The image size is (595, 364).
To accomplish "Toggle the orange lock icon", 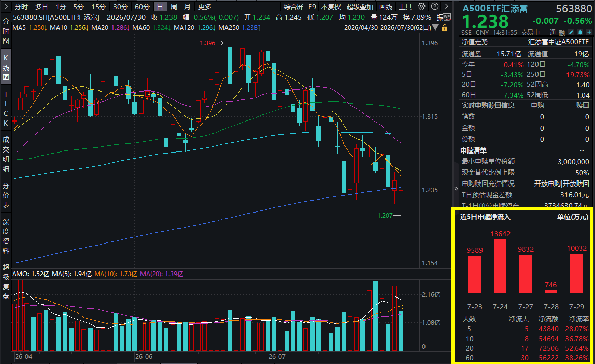I will [445, 27].
